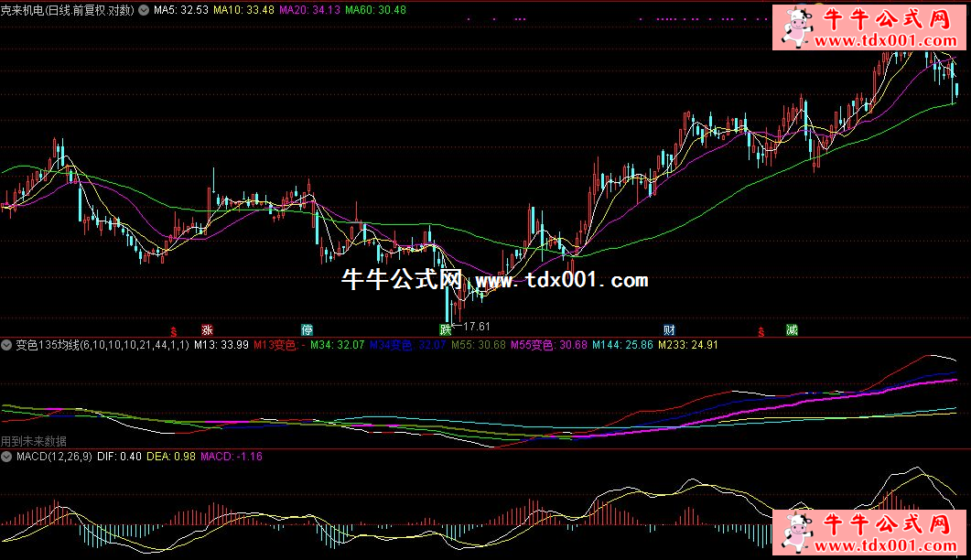Click the 用到未来数据 warning text
Image resolution: width=971 pixels, height=560 pixels.
(33, 441)
